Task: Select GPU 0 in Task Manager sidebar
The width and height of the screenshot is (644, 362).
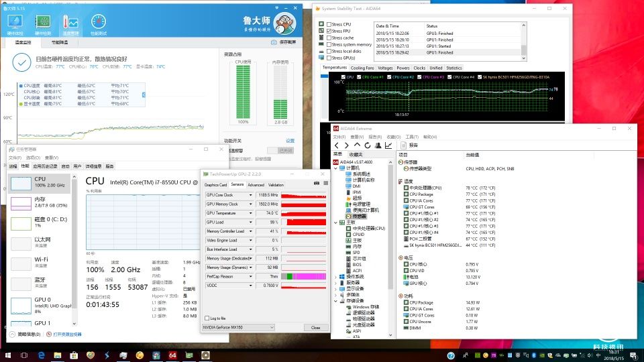Action: pos(40,306)
